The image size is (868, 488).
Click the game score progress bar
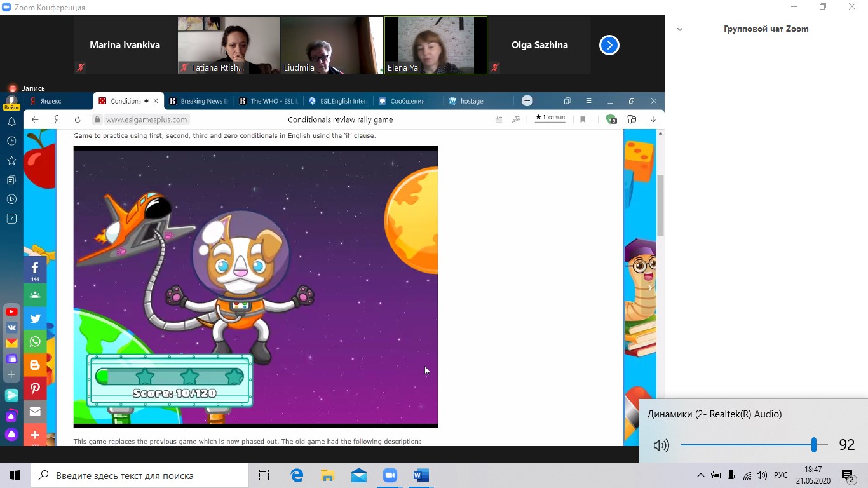pyautogui.click(x=170, y=376)
